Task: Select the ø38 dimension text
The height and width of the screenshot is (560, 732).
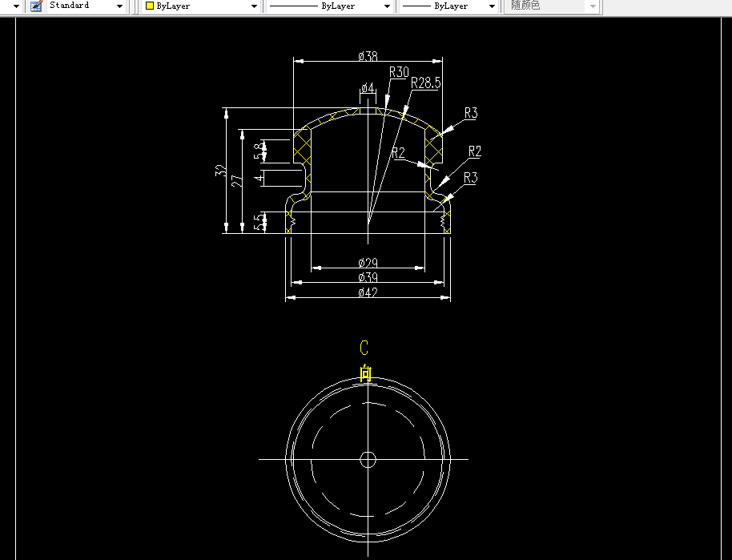Action: [x=368, y=56]
